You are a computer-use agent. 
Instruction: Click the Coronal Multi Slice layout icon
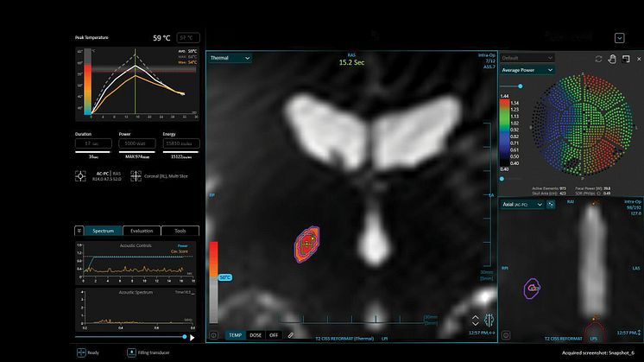pos(136,175)
